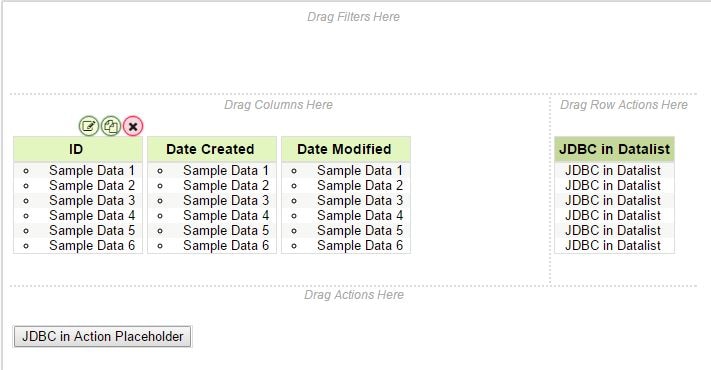Select the Date Modified column header
This screenshot has width=711, height=370.
coord(346,149)
